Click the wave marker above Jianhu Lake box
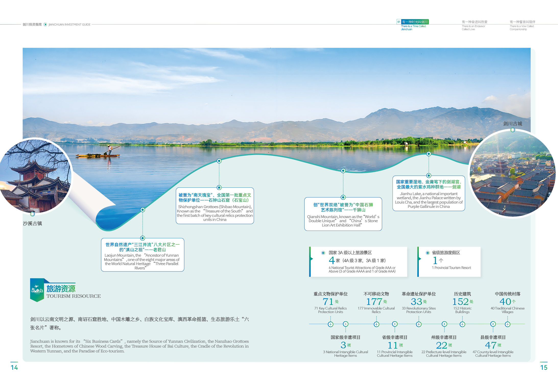Image resolution: width=558 pixels, height=392 pixels. point(429,154)
